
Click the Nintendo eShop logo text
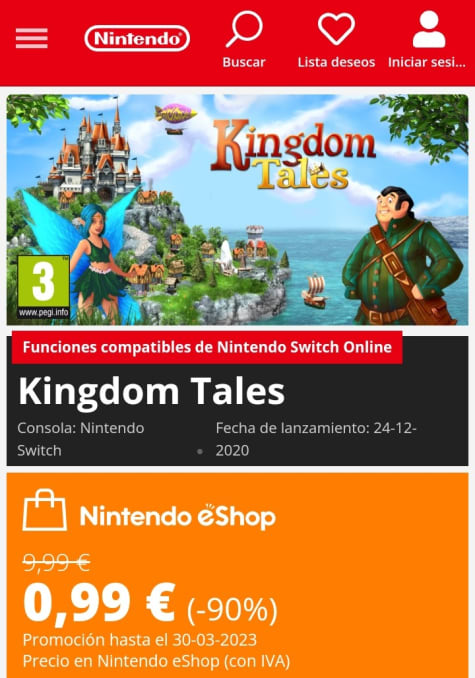(x=178, y=516)
